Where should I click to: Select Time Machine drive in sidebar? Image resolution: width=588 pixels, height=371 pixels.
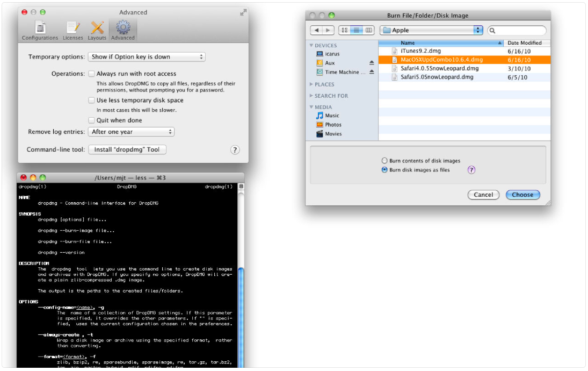point(340,72)
